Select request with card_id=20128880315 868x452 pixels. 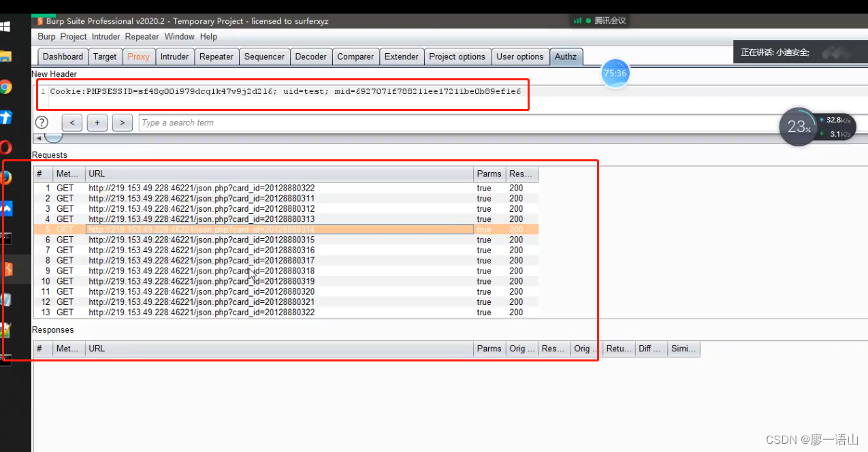[286, 240]
